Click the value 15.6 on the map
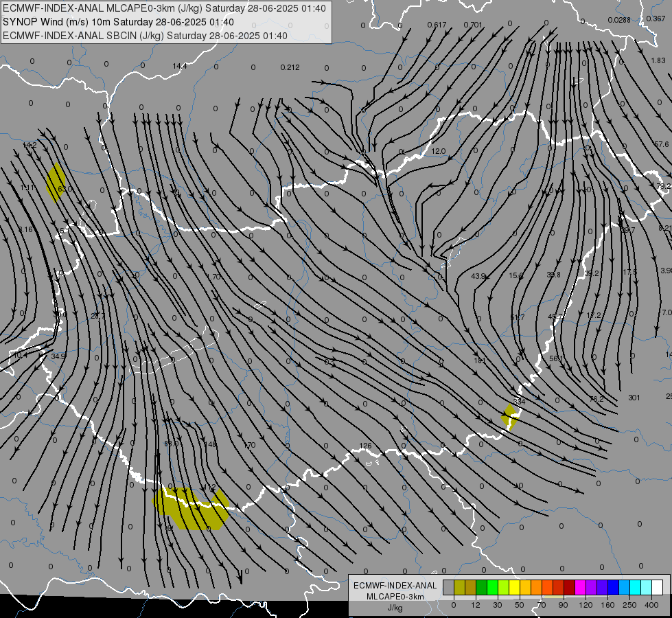672x618 pixels. [x=516, y=275]
